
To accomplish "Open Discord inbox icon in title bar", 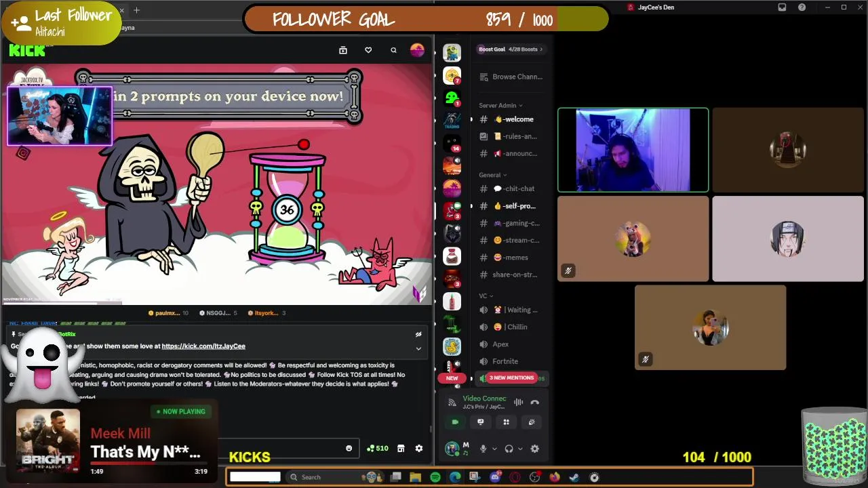I will [x=782, y=7].
